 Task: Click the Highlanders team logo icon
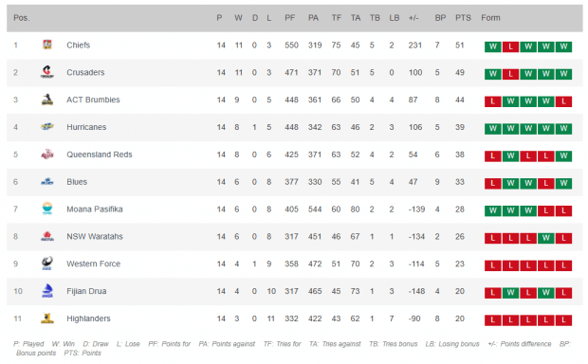(x=47, y=318)
